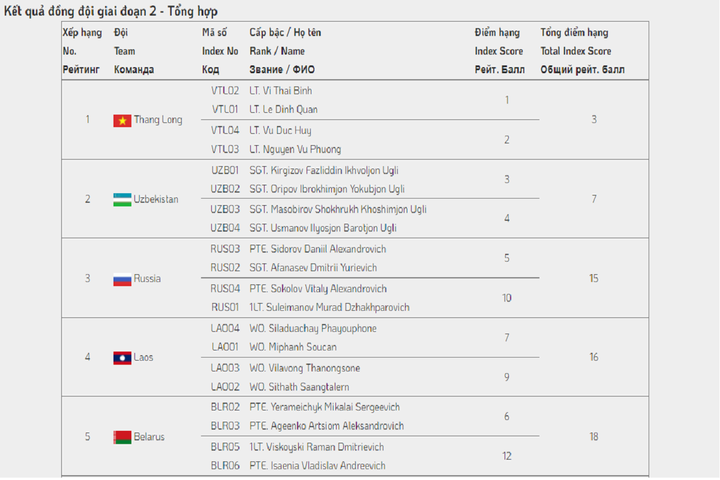The width and height of the screenshot is (720, 480).
Task: Click the 'Tổng điểm hạng' column header
Action: [574, 33]
